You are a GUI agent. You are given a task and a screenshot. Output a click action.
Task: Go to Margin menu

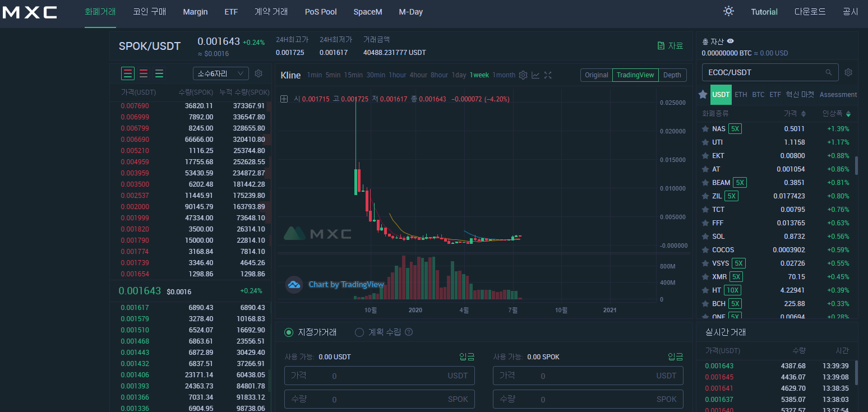click(x=195, y=12)
